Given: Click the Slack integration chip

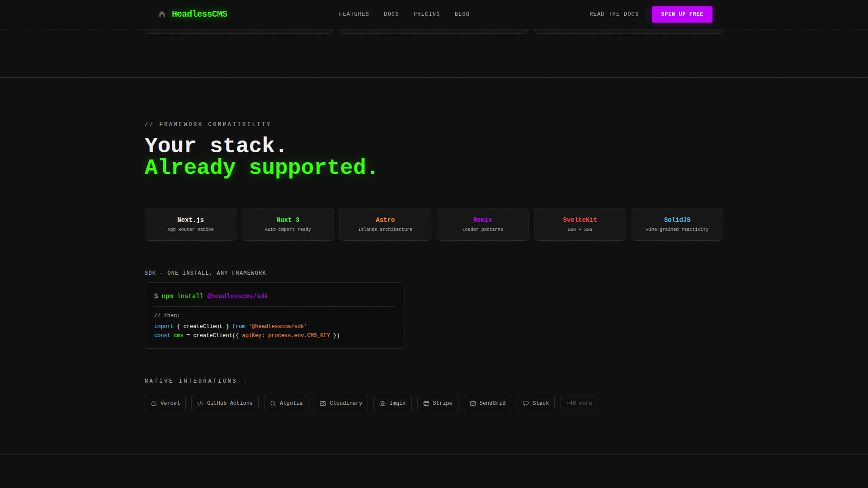Looking at the screenshot, I should [x=536, y=404].
